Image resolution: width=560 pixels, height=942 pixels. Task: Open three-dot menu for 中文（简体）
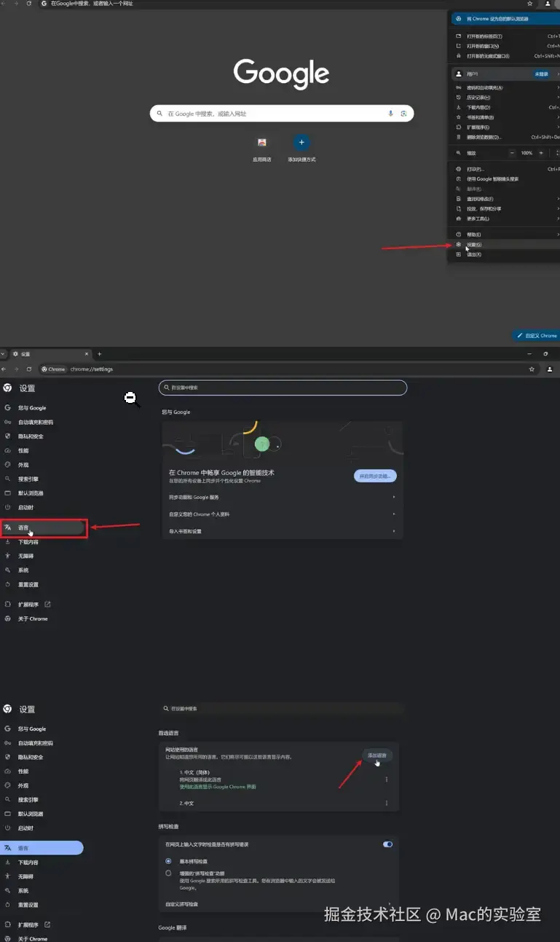(387, 780)
